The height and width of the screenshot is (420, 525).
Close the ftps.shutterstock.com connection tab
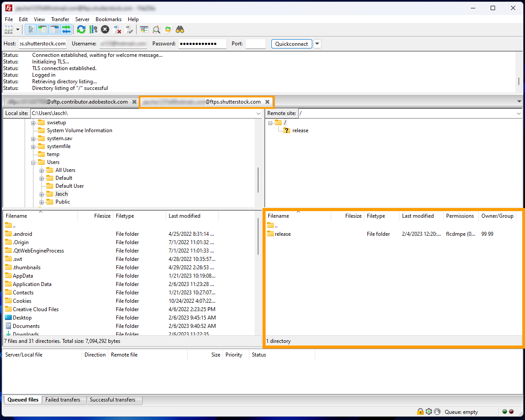point(267,102)
